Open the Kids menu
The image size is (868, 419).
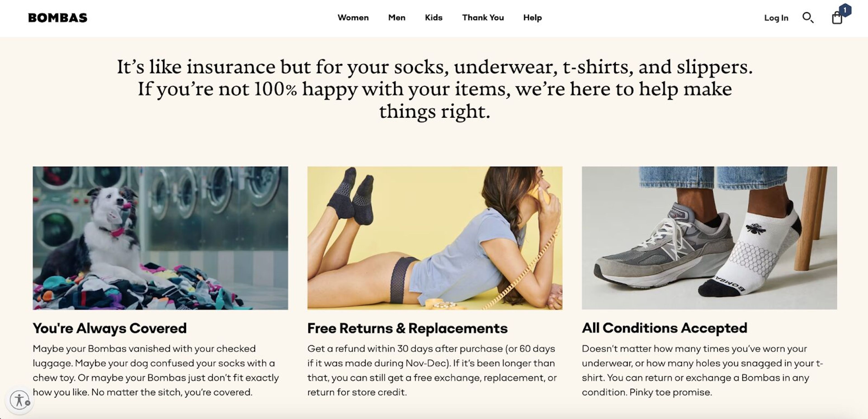click(433, 18)
